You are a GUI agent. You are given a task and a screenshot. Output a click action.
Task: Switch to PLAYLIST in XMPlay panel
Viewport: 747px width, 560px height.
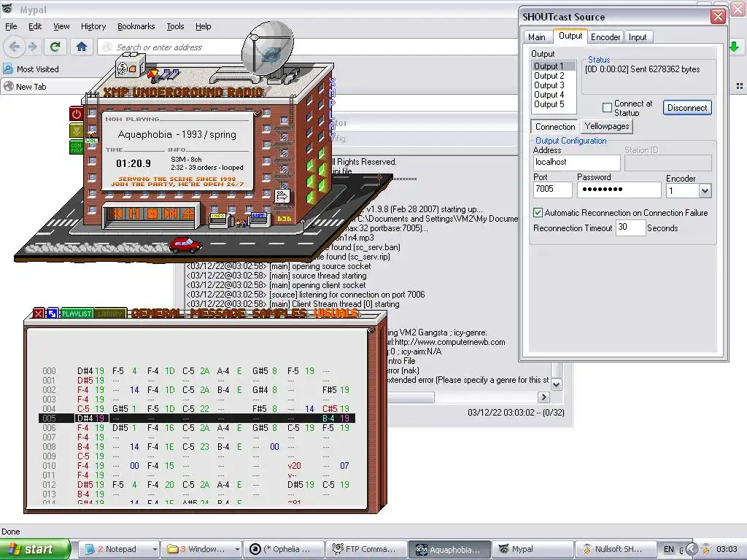76,314
